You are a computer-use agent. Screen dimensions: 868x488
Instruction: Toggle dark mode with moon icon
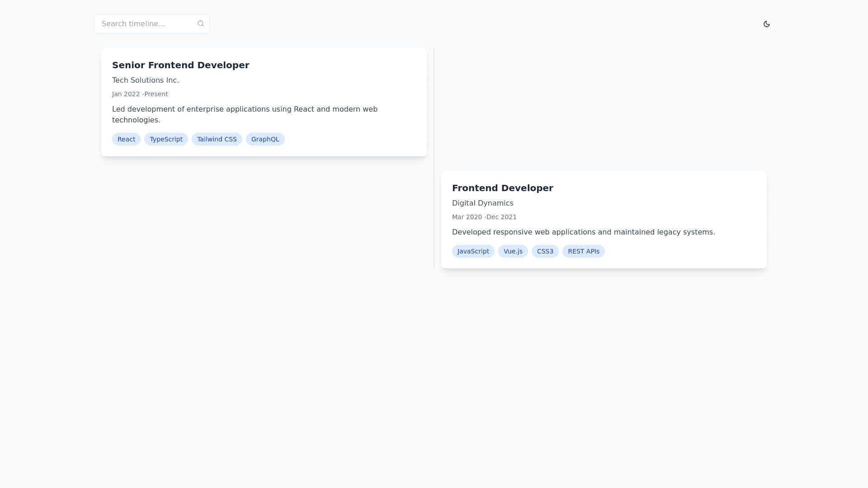click(766, 24)
